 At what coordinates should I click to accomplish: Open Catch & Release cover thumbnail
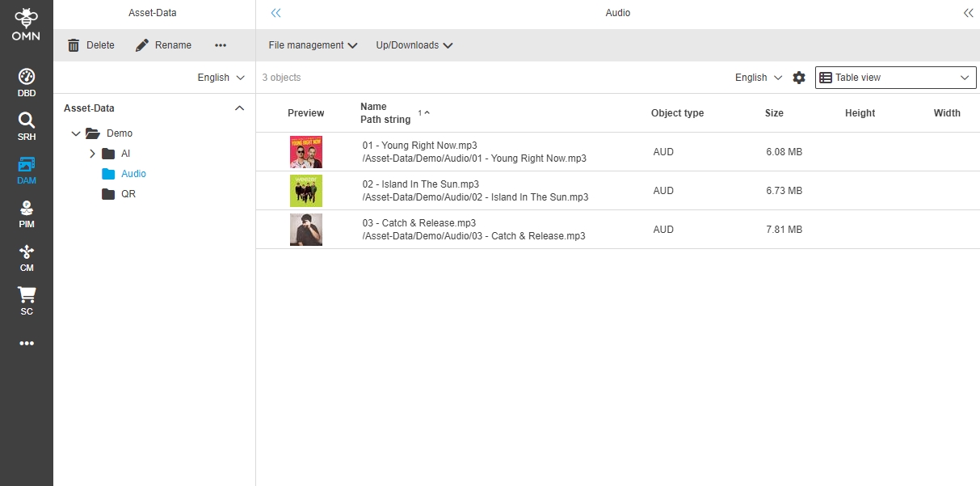(306, 230)
